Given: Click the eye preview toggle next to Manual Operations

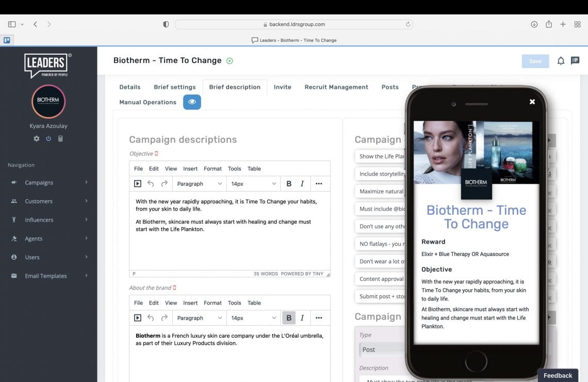Looking at the screenshot, I should pyautogui.click(x=192, y=102).
